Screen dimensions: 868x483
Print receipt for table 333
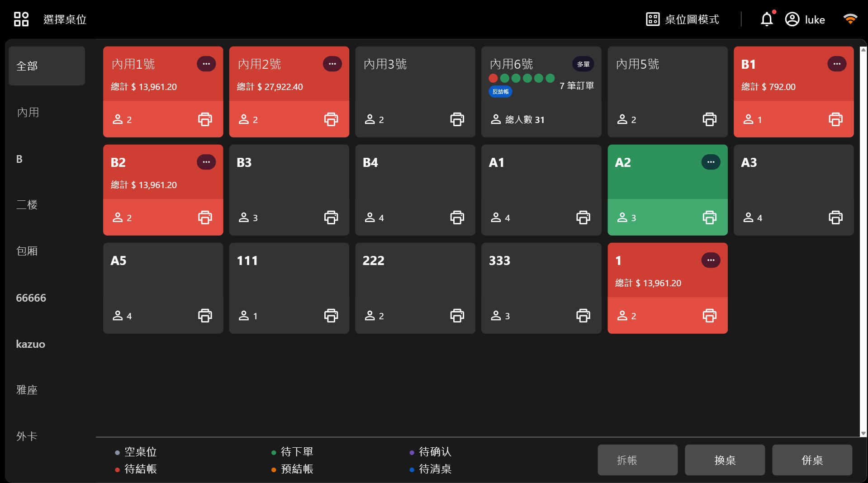click(x=583, y=316)
